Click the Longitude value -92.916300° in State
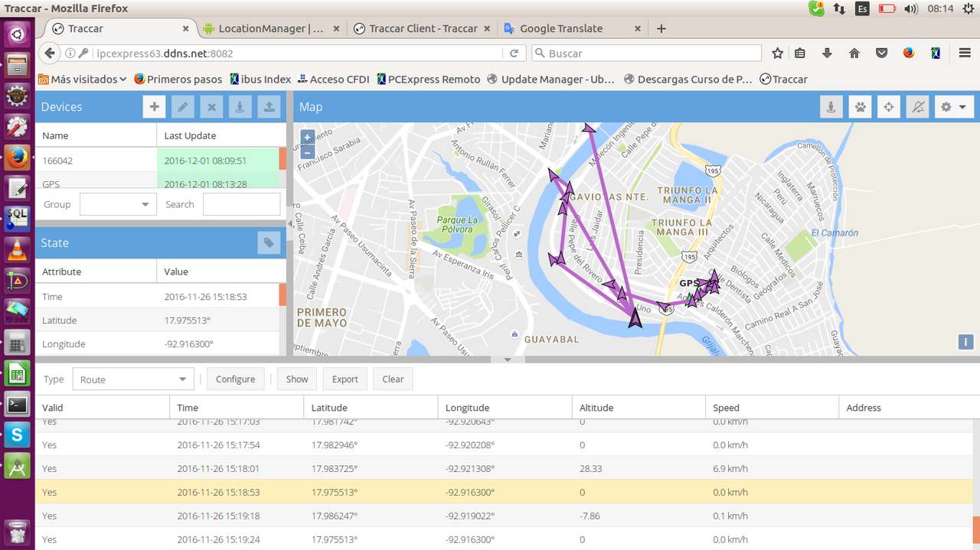The width and height of the screenshot is (980, 550). coord(188,344)
